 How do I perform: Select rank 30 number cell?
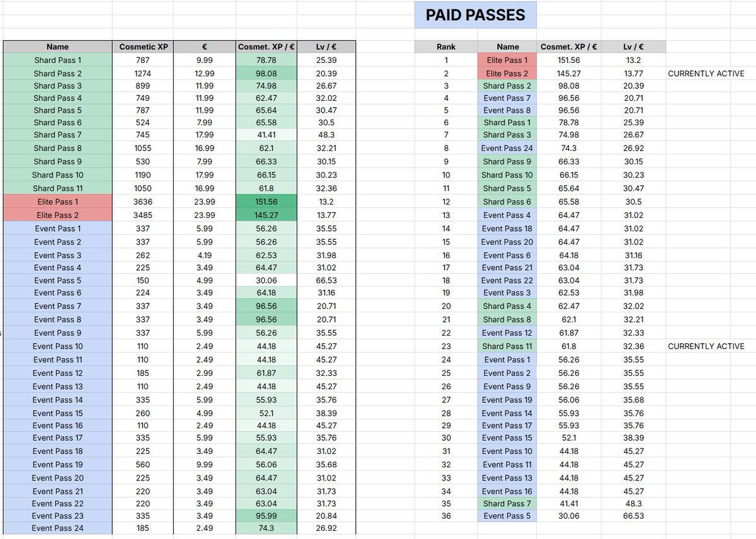(446, 438)
